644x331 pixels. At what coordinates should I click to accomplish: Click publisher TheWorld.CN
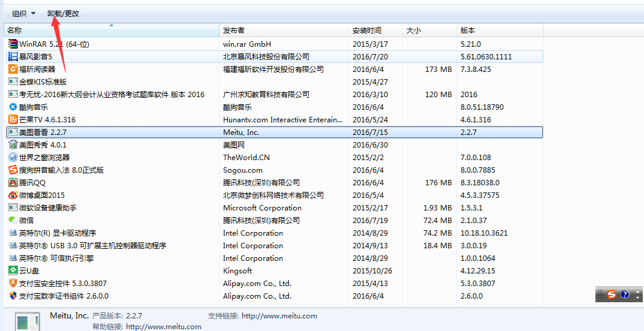click(246, 157)
